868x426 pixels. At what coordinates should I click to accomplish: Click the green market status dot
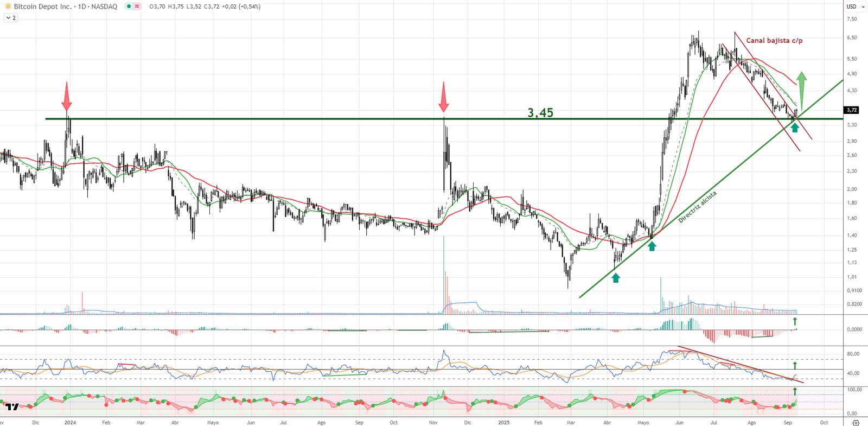click(x=129, y=7)
